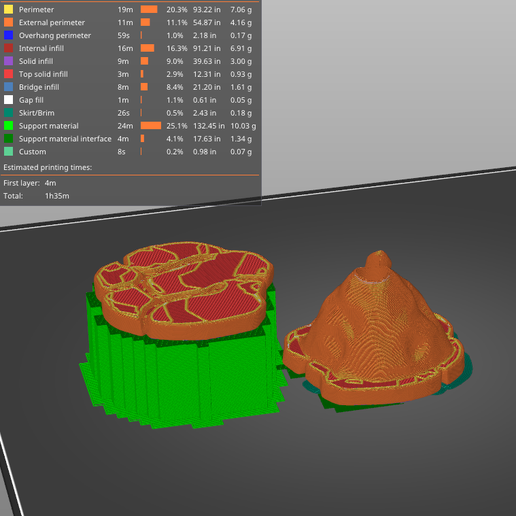Click the steel blue Bridge infill swatch

8,87
